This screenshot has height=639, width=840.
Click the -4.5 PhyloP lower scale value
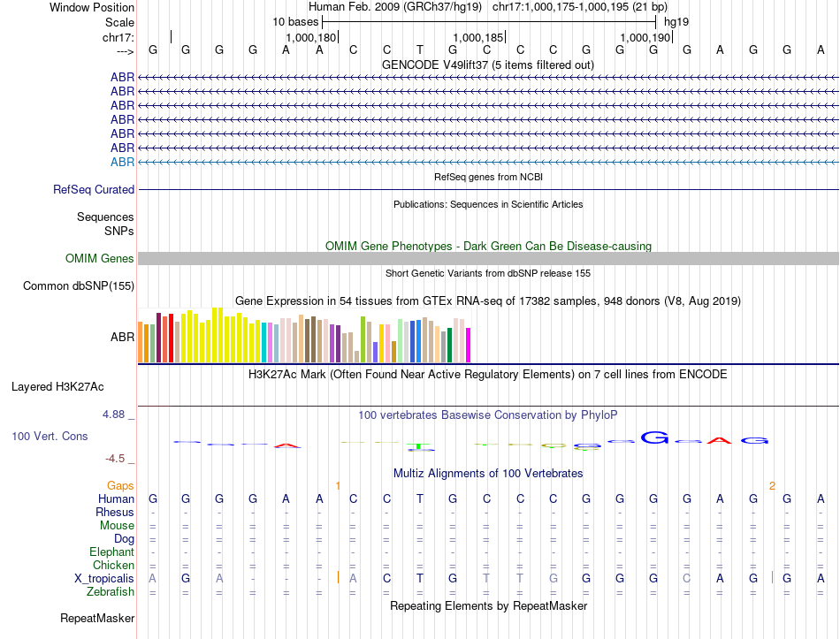(x=115, y=459)
